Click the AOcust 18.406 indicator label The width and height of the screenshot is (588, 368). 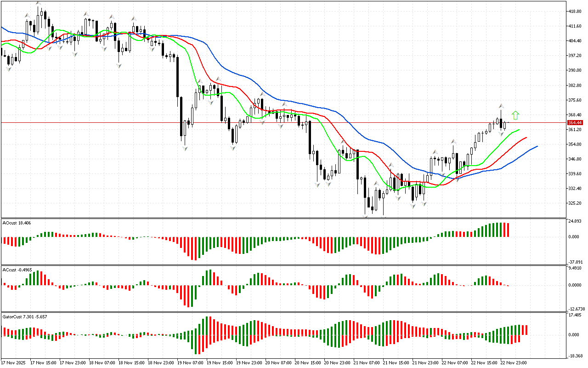pos(17,223)
